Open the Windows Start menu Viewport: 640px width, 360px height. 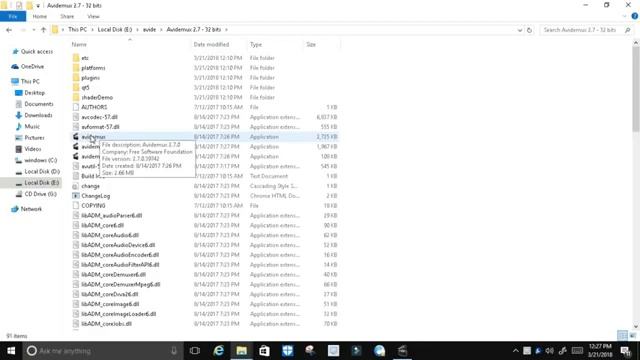[x=11, y=351]
